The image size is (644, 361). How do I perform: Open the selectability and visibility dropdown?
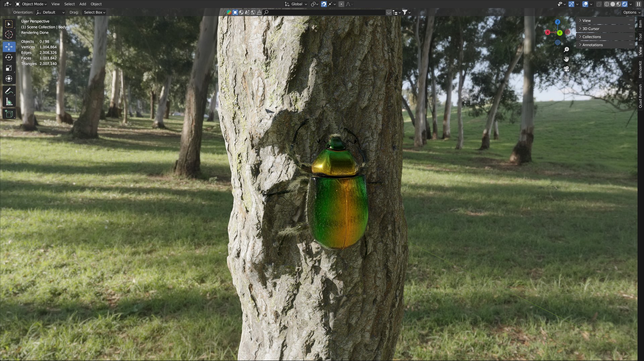pos(561,4)
